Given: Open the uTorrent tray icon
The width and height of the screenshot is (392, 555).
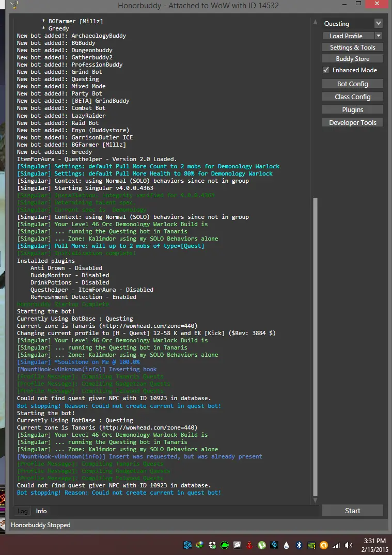Looking at the screenshot, I should pos(262,545).
